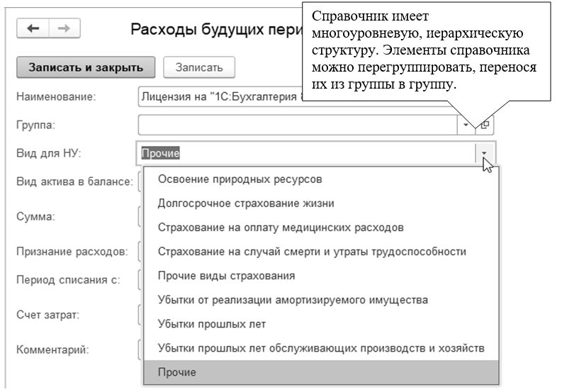Click the Вид для НУ field with Прочие
The width and height of the screenshot is (562, 392).
[x=305, y=154]
